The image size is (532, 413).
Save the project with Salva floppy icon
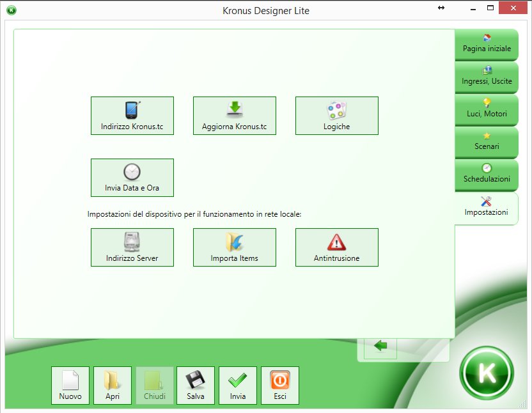(x=196, y=386)
